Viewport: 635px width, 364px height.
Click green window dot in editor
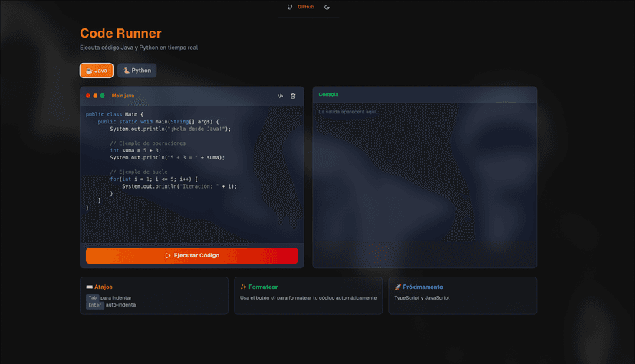click(103, 96)
